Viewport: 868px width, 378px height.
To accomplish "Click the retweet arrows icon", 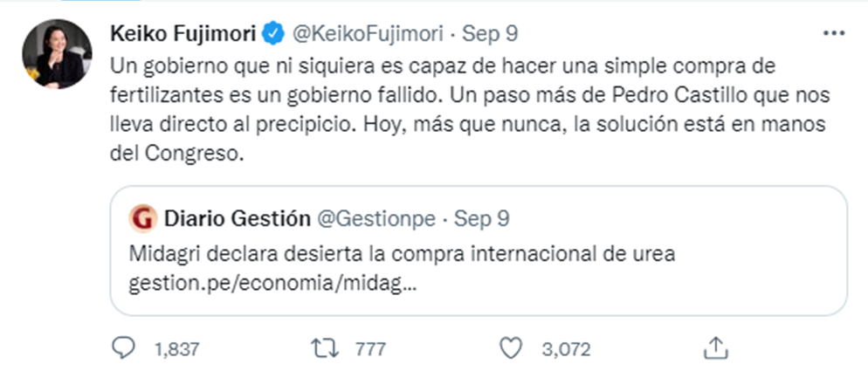I will click(327, 348).
